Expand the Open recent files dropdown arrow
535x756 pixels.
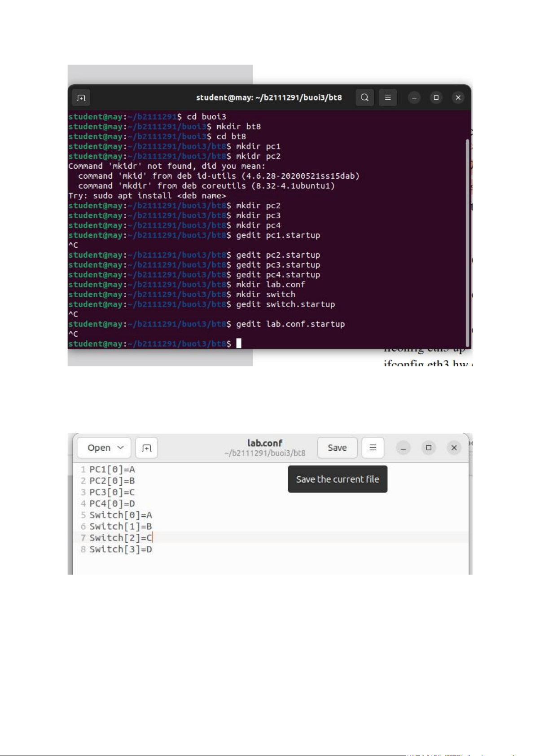coord(120,448)
